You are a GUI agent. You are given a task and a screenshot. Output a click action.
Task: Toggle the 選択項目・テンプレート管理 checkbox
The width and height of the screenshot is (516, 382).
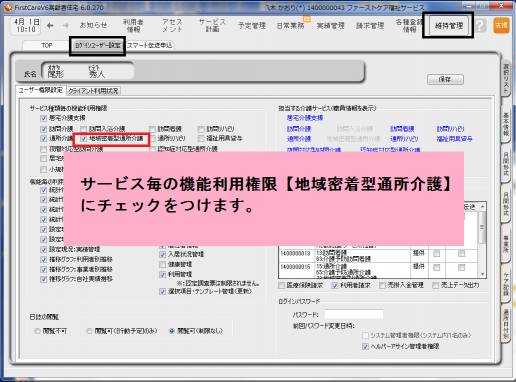(163, 291)
